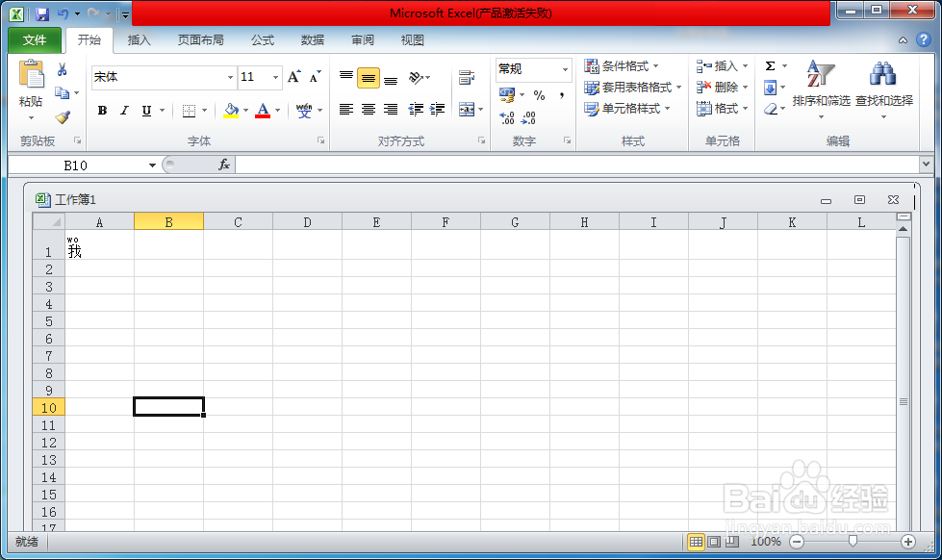Toggle align text left
Viewport: 942px width, 560px height.
[346, 109]
